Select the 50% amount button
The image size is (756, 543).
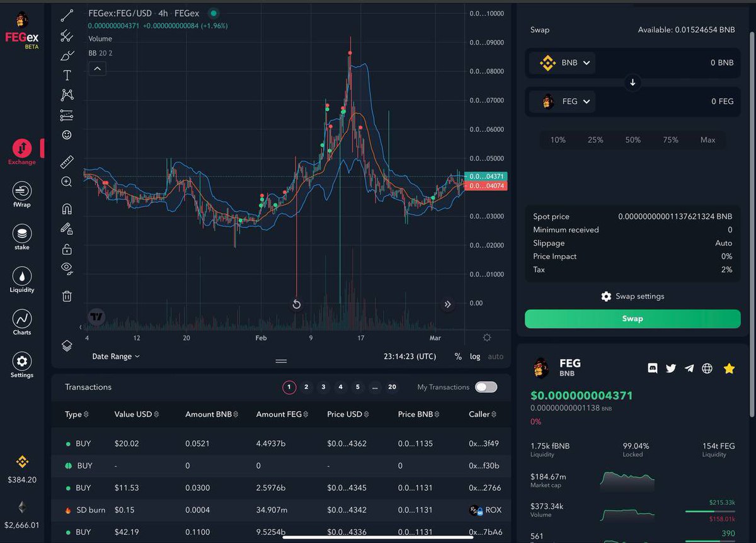(x=633, y=140)
